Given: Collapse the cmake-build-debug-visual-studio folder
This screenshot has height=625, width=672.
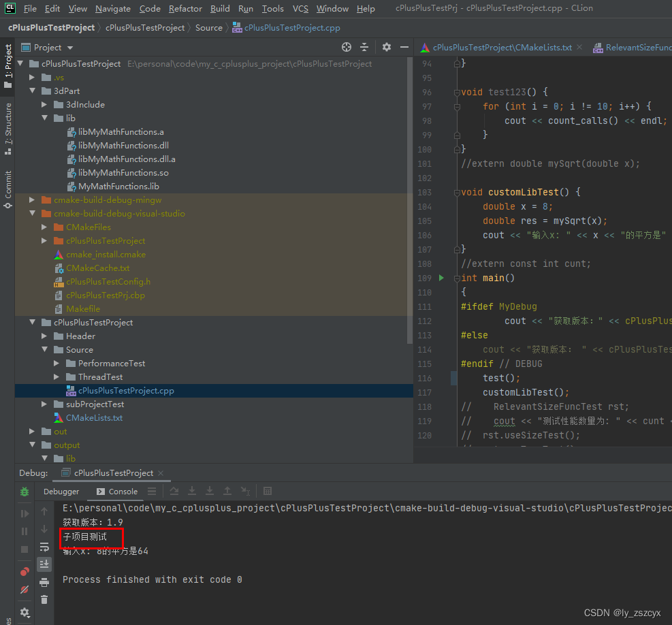Looking at the screenshot, I should [x=32, y=212].
